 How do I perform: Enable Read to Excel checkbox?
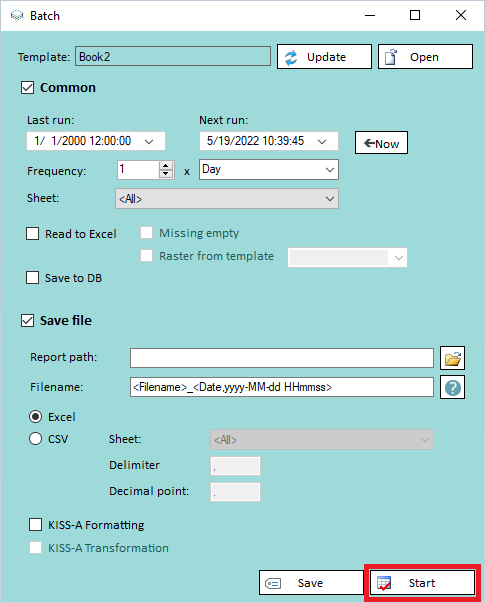pos(33,233)
